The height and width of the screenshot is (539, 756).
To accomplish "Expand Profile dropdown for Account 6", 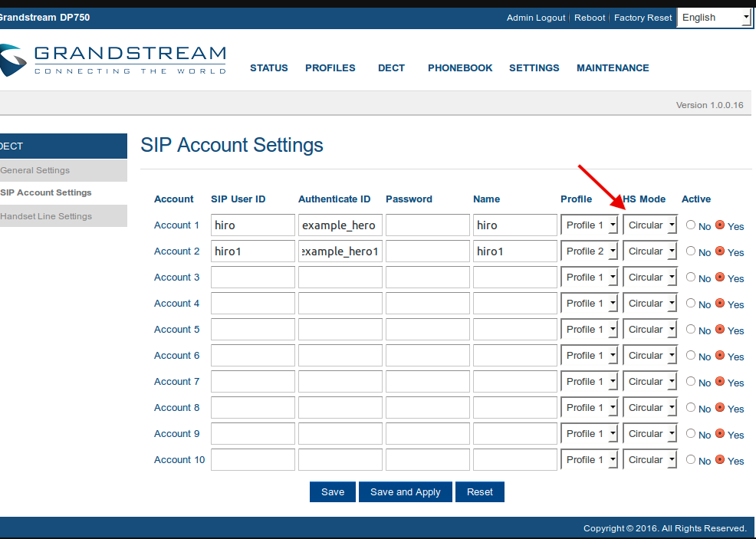I will (589, 355).
